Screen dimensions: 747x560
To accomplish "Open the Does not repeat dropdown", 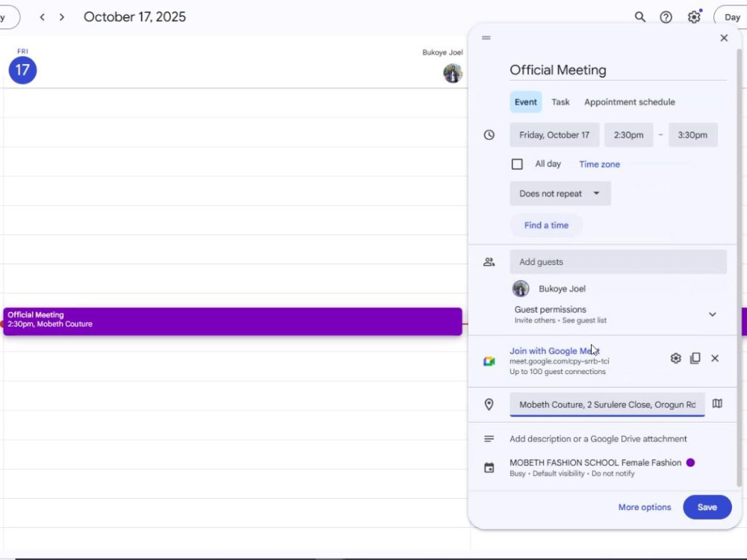I will 560,194.
